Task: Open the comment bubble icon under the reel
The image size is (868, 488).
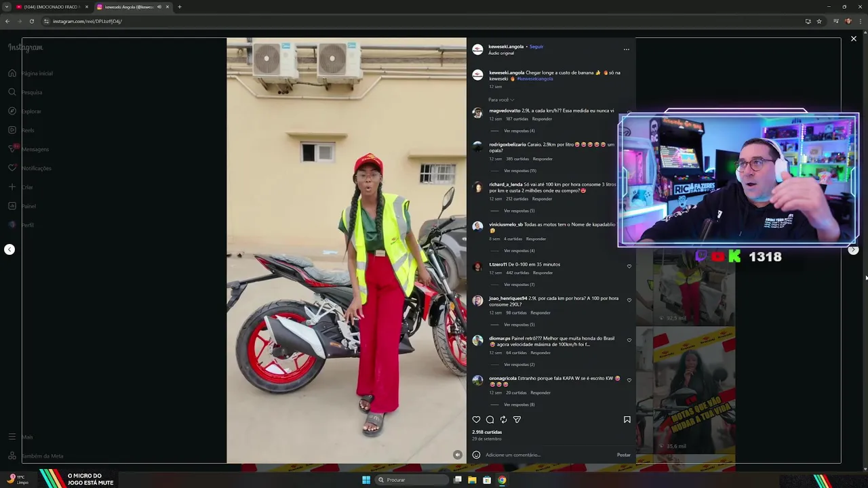Action: (490, 420)
